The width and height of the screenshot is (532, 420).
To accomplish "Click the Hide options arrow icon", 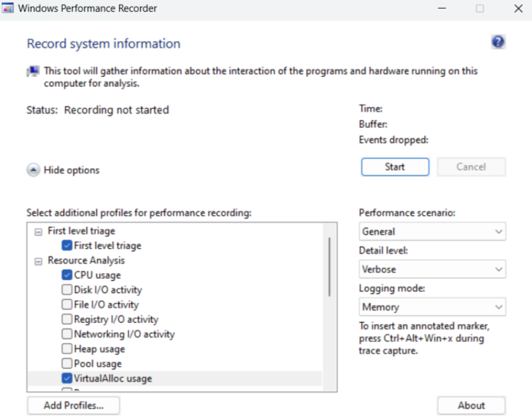I will pyautogui.click(x=33, y=169).
